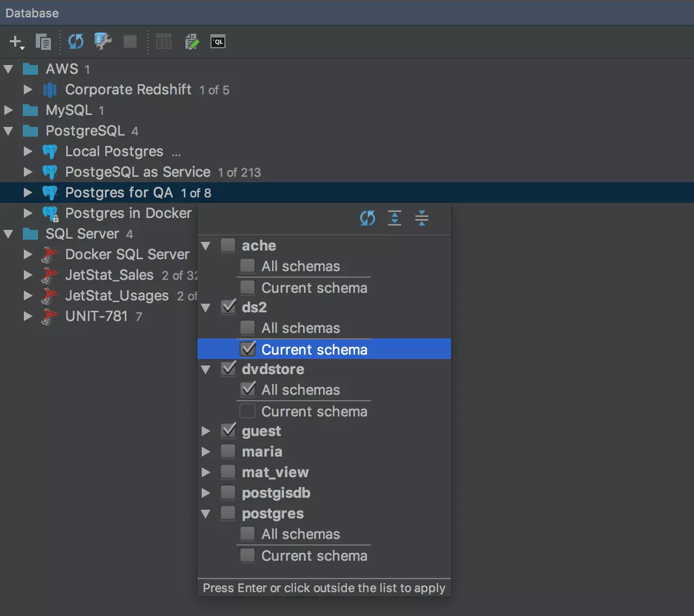The height and width of the screenshot is (616, 694).
Task: Click the 1 of 213 schema count label
Action: (x=239, y=173)
